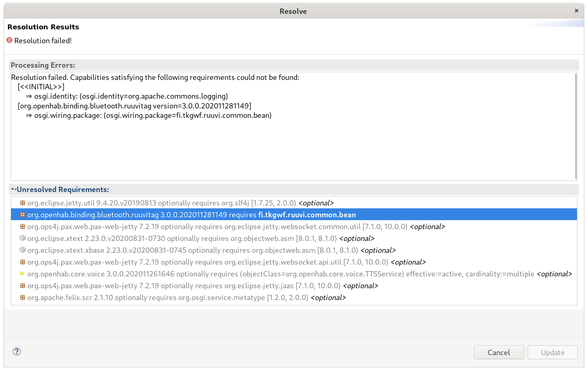Click the bundle icon beside org.apache.felix.scr

pos(22,297)
